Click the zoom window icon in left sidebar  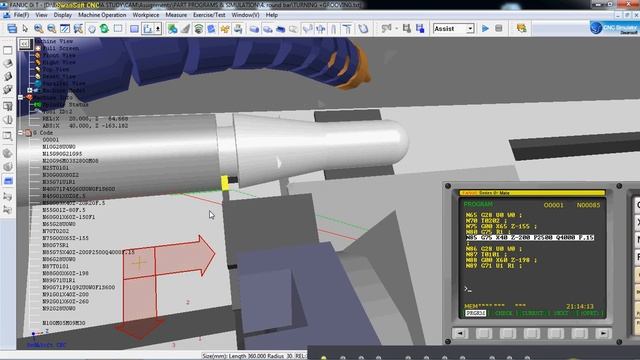point(7,136)
